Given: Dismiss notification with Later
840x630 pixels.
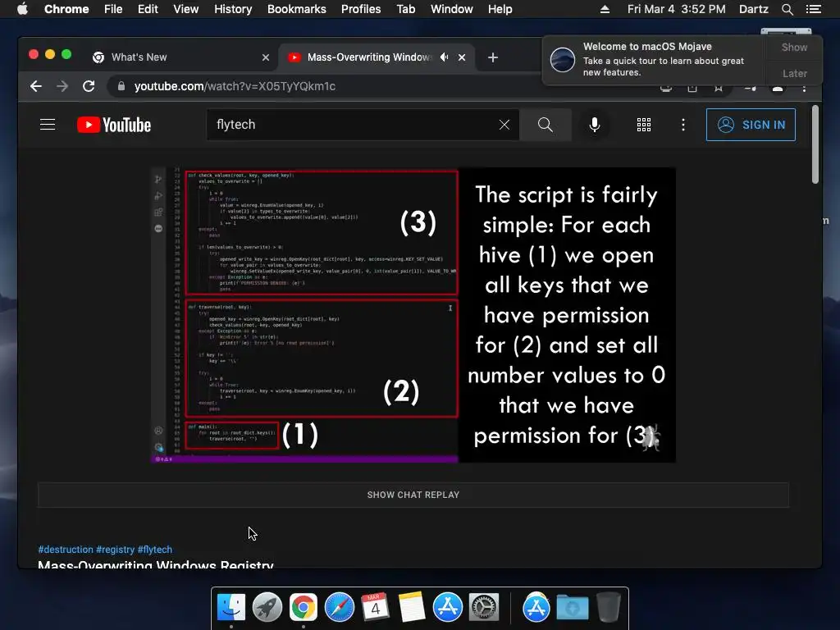Looking at the screenshot, I should [794, 73].
